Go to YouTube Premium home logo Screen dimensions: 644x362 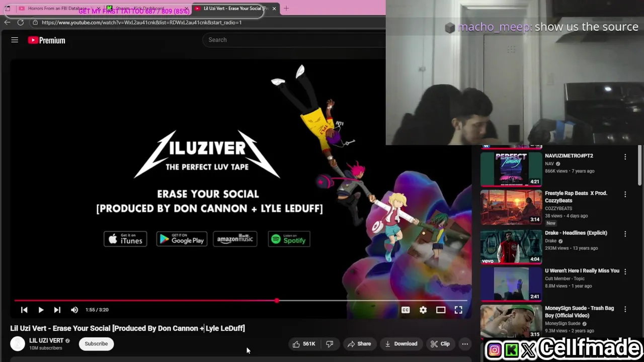tap(46, 40)
